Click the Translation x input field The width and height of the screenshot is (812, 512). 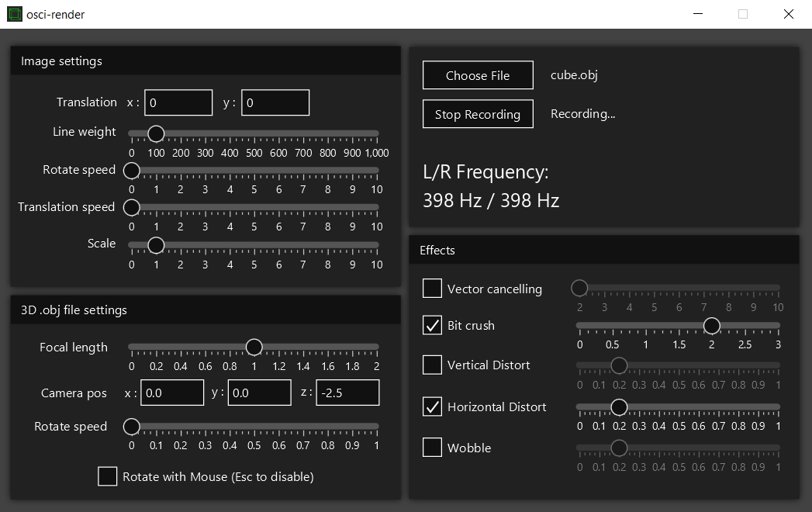pos(178,102)
